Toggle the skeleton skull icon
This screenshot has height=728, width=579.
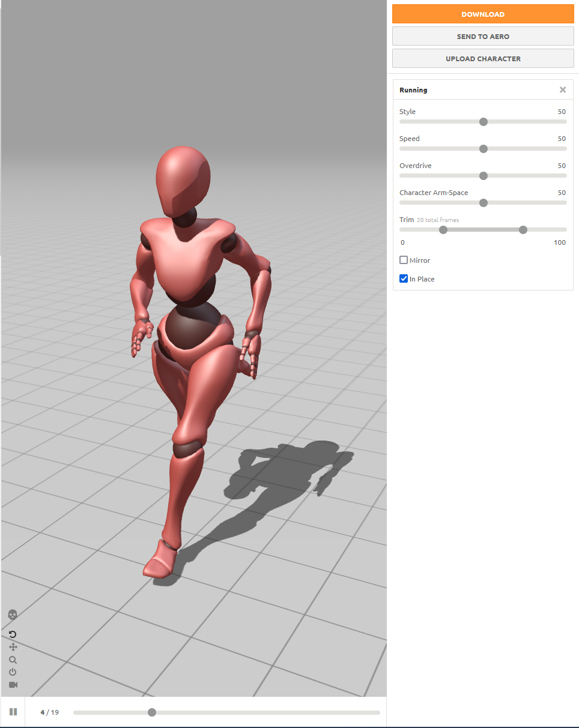click(x=13, y=615)
